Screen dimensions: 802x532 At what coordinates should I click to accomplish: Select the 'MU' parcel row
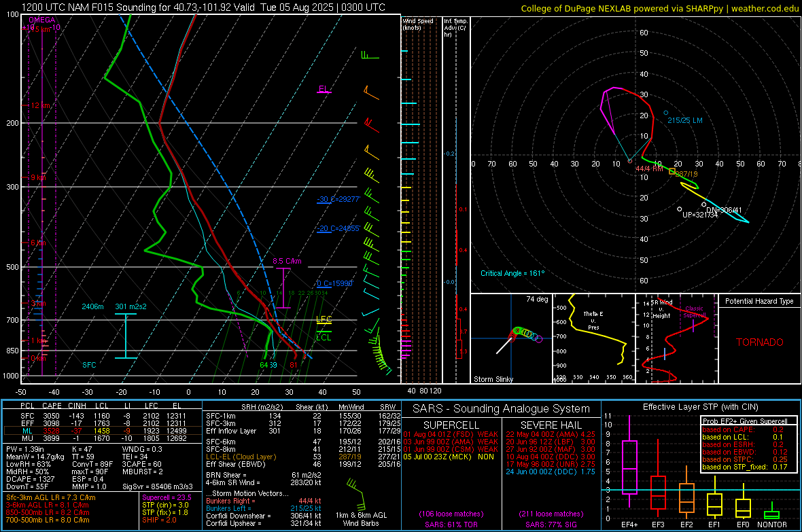(x=103, y=438)
